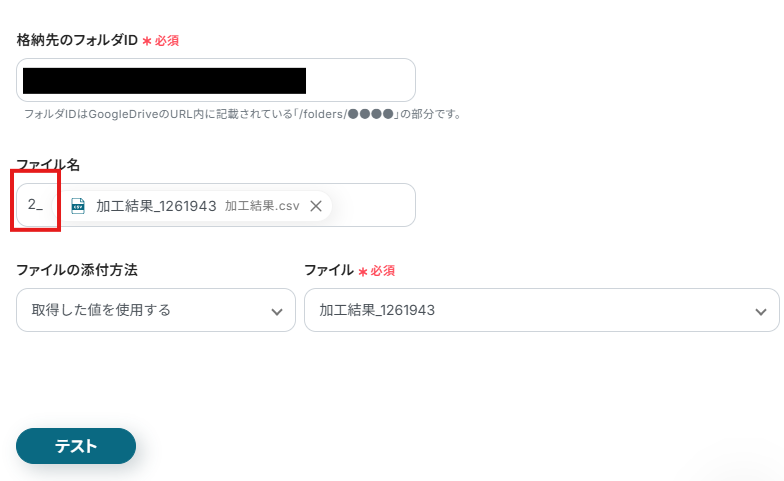
Task: Click the ファイル label above the right dropdown
Action: tap(329, 270)
